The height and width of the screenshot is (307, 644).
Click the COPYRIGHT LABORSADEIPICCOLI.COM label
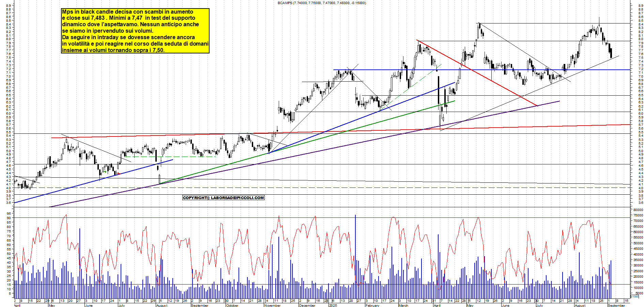click(224, 198)
